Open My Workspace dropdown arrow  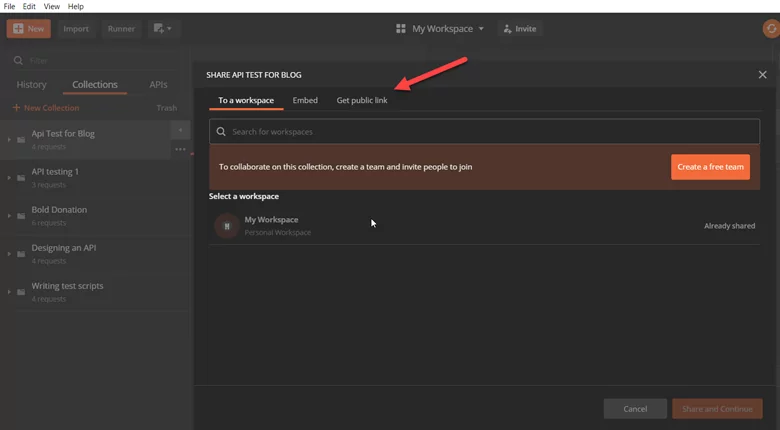pos(481,29)
